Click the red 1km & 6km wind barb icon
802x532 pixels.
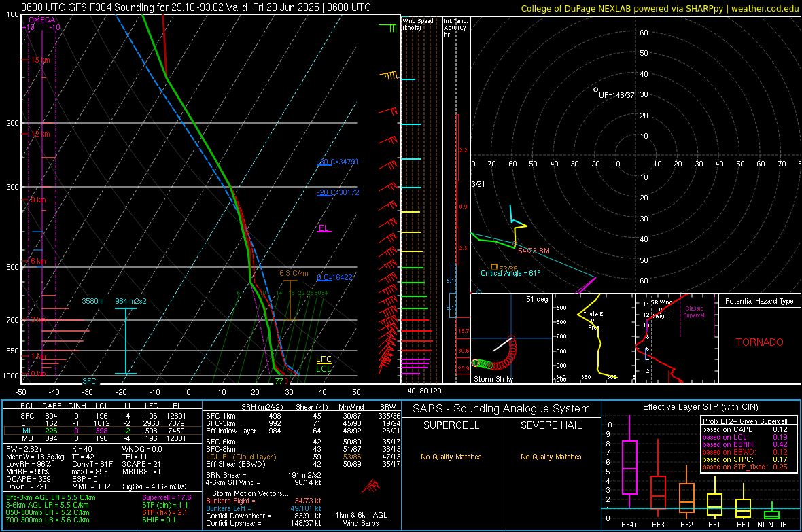[370, 486]
